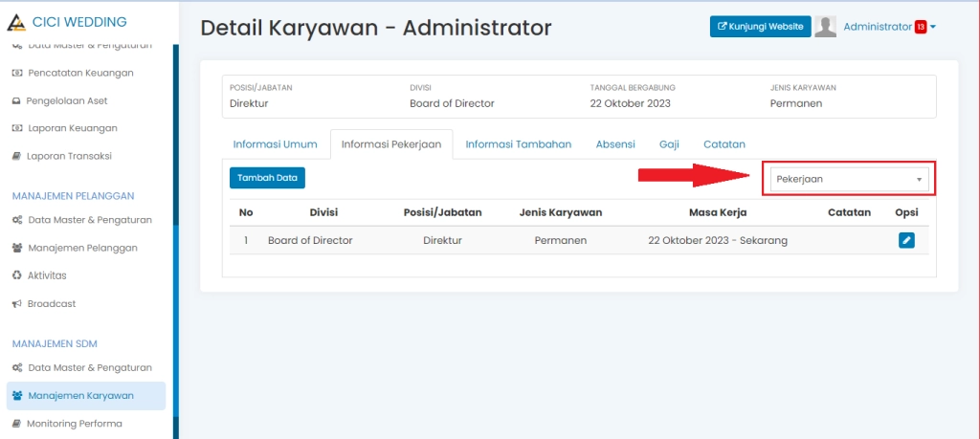Open Aktivitas under Manajemen Pelanggan
Image resolution: width=980 pixels, height=439 pixels.
point(47,275)
